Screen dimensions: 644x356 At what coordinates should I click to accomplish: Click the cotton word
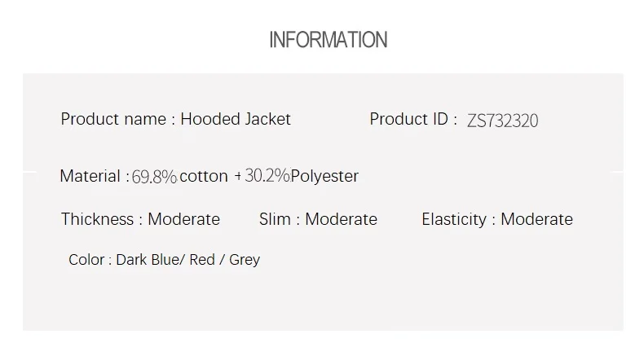[x=204, y=177]
